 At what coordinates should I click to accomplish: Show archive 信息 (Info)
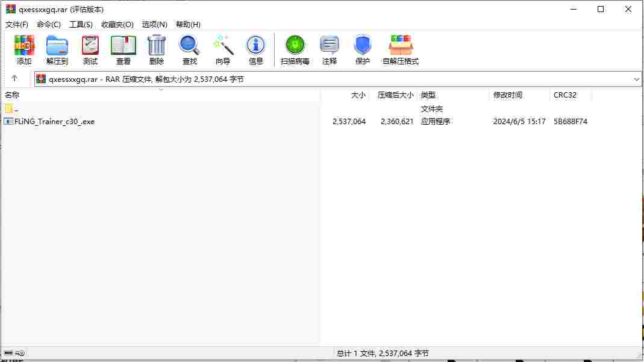[x=255, y=49]
